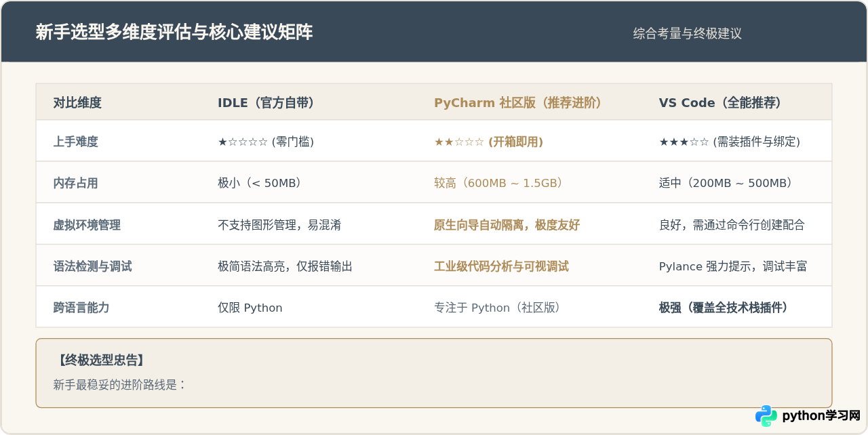Click the cell '适中（200MB ~ 500MB）'
868x435 pixels.
726,183
